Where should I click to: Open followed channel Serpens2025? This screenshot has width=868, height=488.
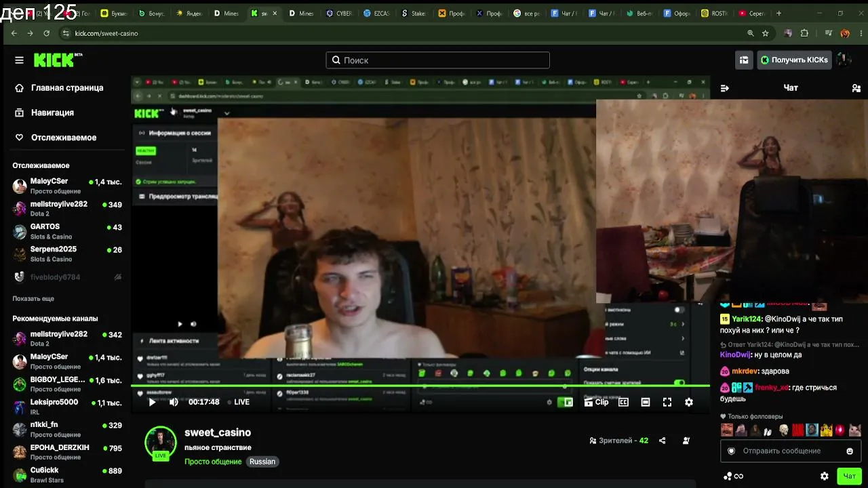[67, 253]
